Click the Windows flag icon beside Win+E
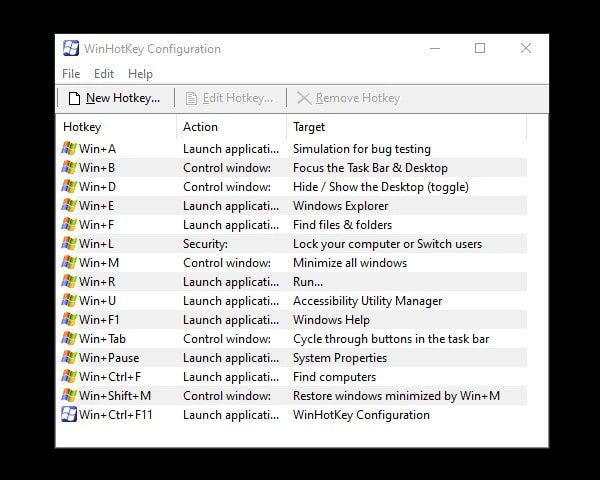 tap(69, 206)
